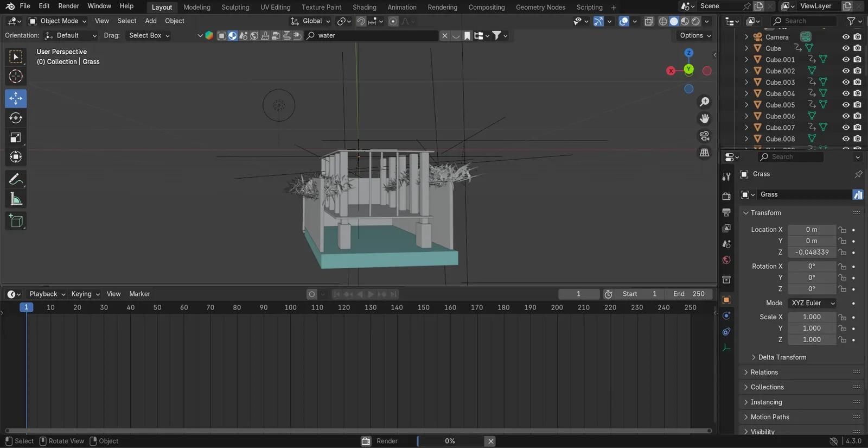Screen dimensions: 868x448
Task: Hide Camera in viewport via eye icon
Action: (846, 37)
